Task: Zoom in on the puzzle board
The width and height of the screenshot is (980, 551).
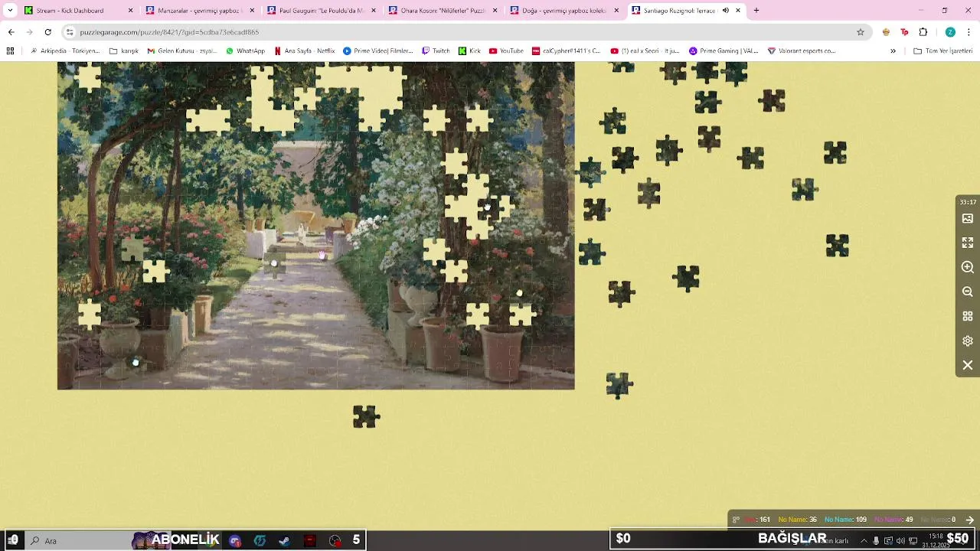Action: pos(968,267)
